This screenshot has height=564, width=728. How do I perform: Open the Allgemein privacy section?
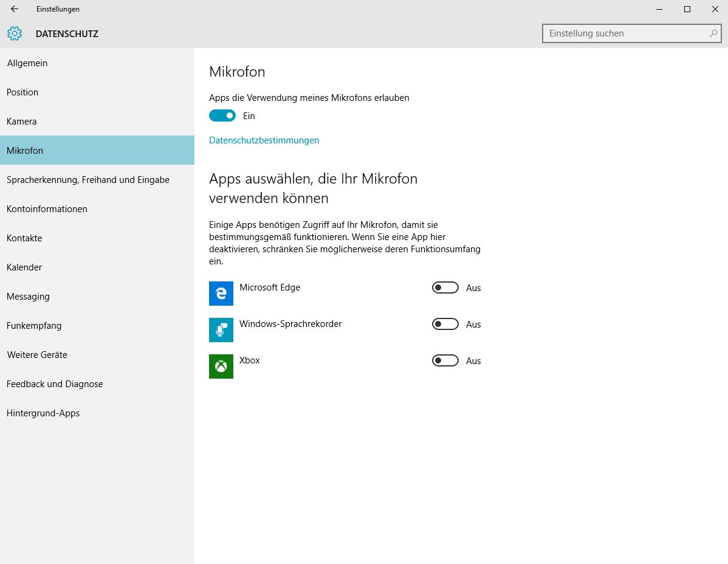[x=97, y=63]
